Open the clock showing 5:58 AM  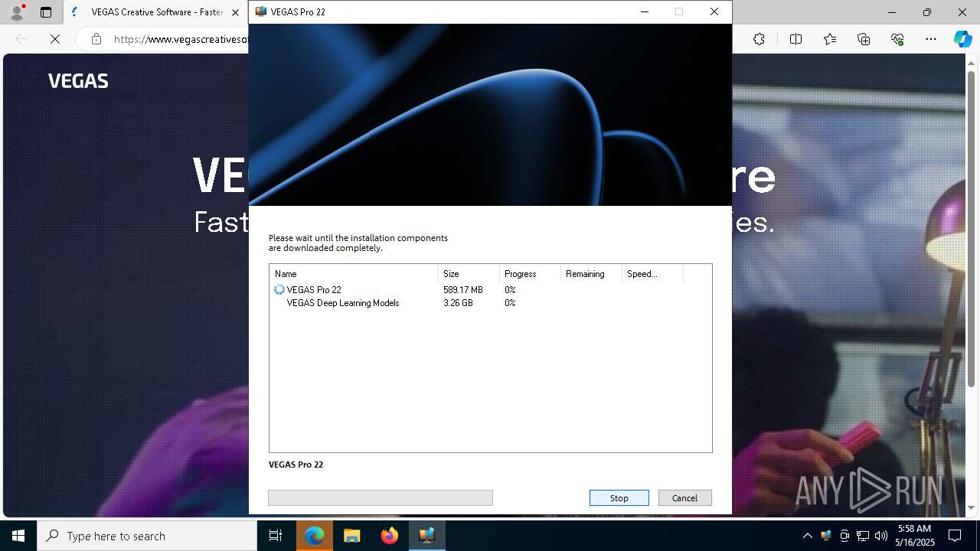pyautogui.click(x=914, y=536)
